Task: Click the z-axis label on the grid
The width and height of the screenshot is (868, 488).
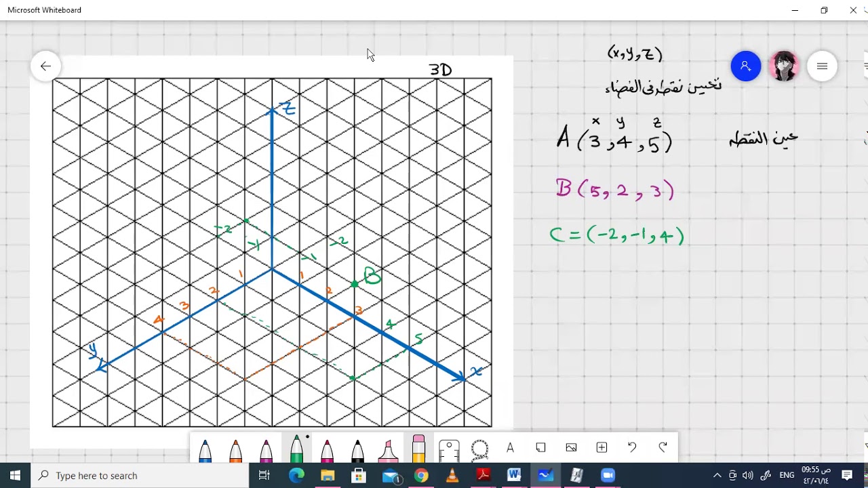Action: tap(289, 108)
